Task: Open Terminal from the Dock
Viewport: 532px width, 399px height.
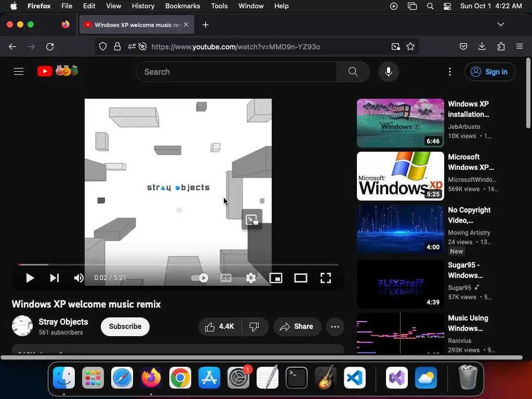Action: 297,378
